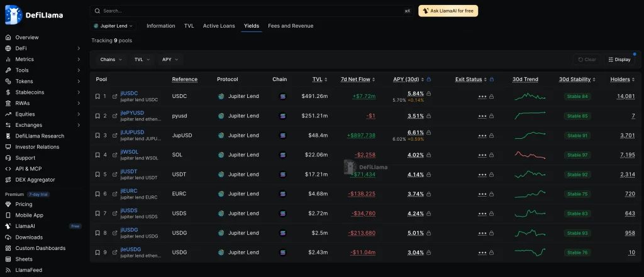
Task: Switch to Fees and Revenue tab
Action: pyautogui.click(x=291, y=26)
